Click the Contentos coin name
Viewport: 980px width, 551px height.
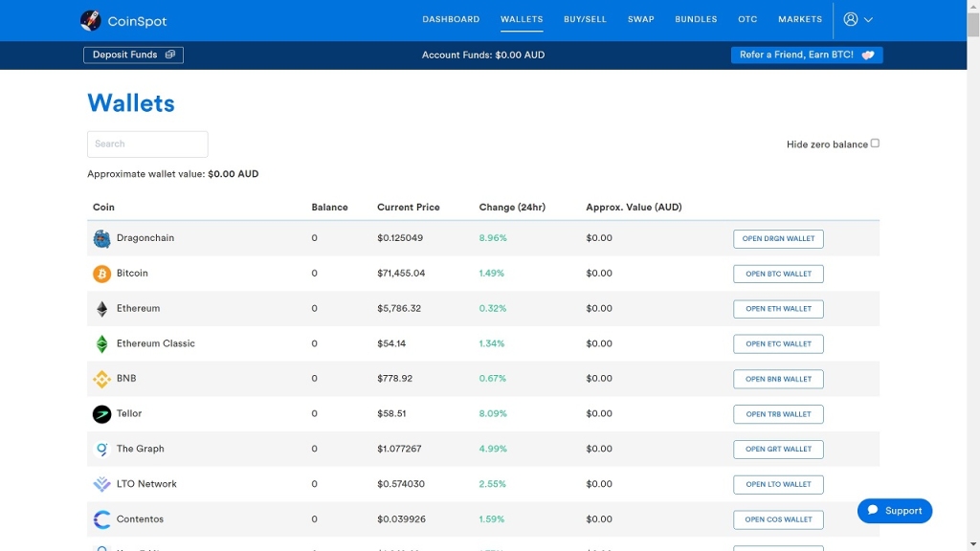tap(140, 519)
